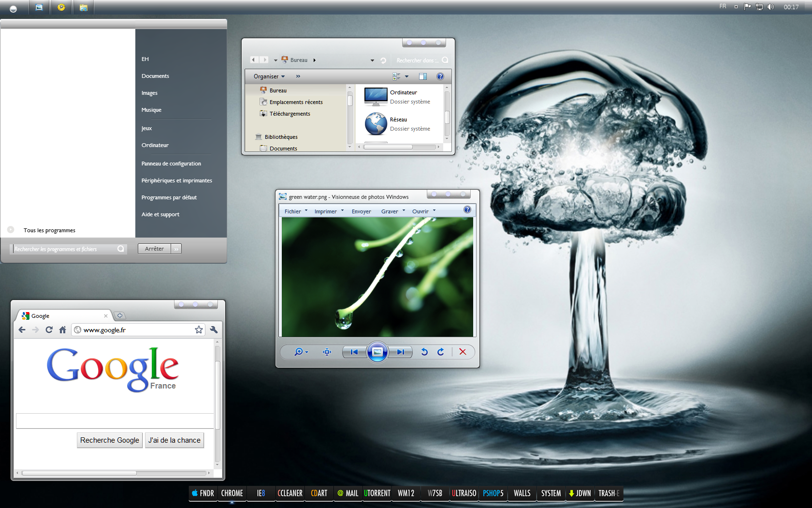
Task: Open CCLEANER from bottom dock
Action: point(290,493)
